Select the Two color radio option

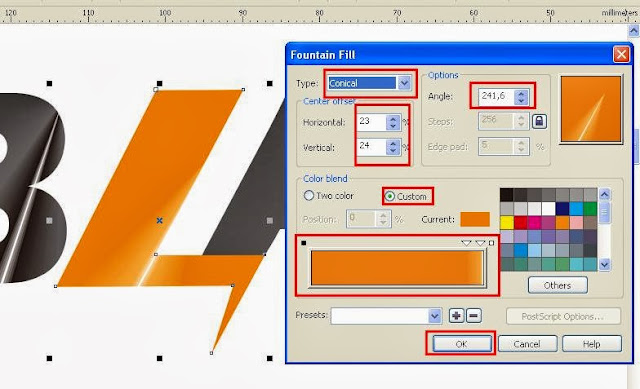[x=309, y=196]
